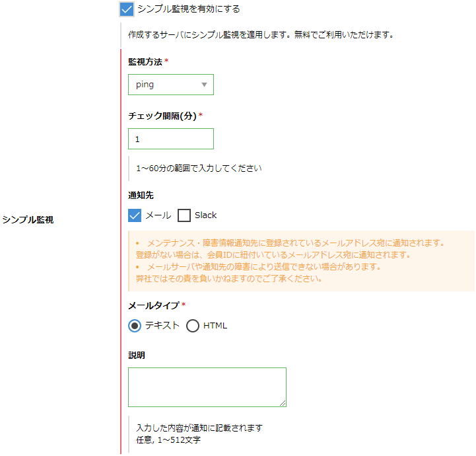Click the メールタイプ field label
476x456 pixels.
[x=154, y=305]
